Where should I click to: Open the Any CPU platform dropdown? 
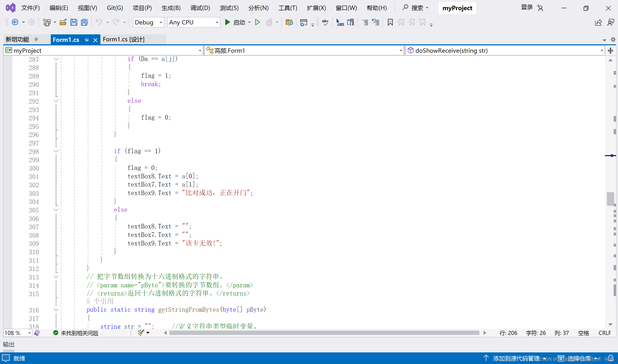click(194, 22)
